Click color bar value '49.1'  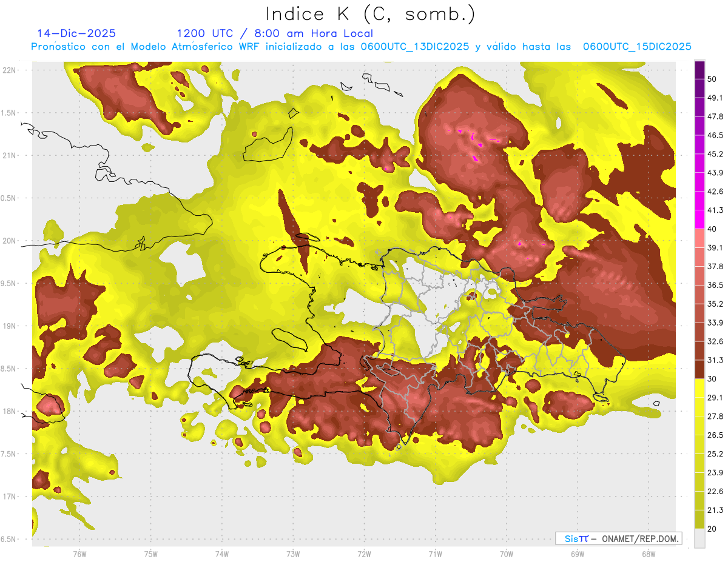click(715, 98)
